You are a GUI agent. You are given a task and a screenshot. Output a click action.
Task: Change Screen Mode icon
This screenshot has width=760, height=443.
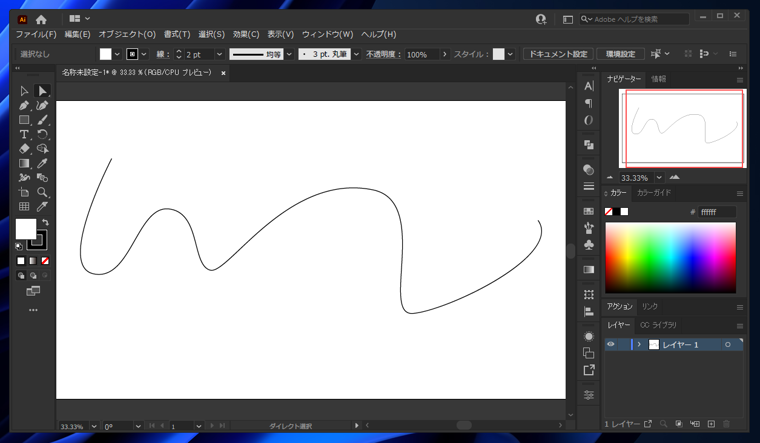[33, 291]
